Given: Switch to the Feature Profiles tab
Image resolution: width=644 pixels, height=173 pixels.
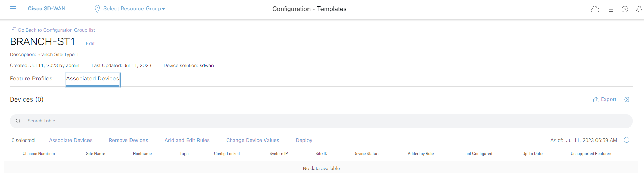Looking at the screenshot, I should tap(31, 78).
